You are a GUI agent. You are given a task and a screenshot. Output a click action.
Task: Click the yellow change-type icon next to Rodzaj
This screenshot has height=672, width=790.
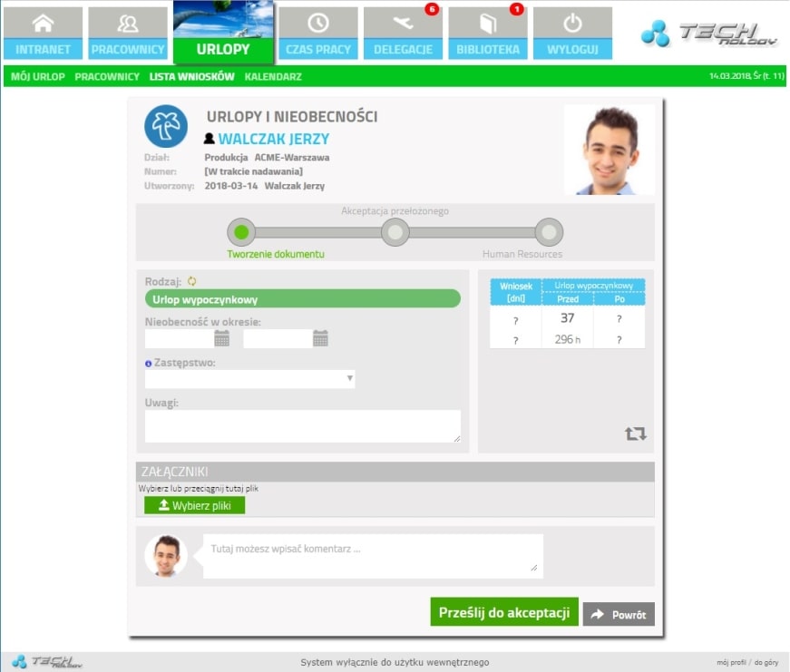[x=192, y=281]
